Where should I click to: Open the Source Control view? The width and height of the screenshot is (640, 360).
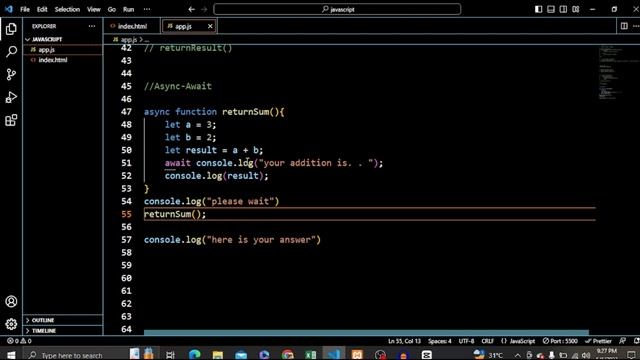click(11, 74)
